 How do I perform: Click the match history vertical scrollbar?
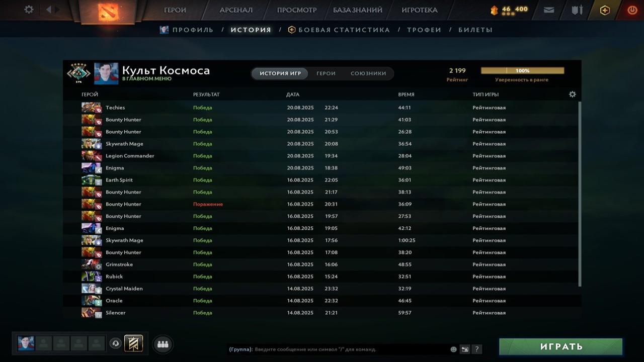point(580,194)
